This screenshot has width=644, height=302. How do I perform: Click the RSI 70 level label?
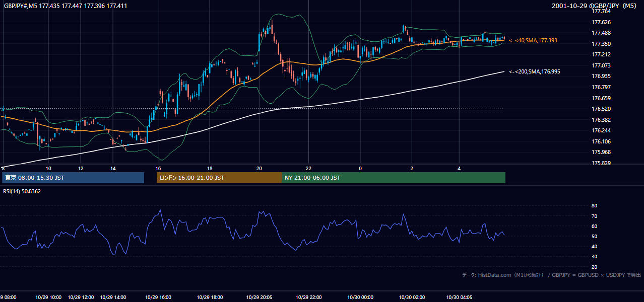pos(594,216)
